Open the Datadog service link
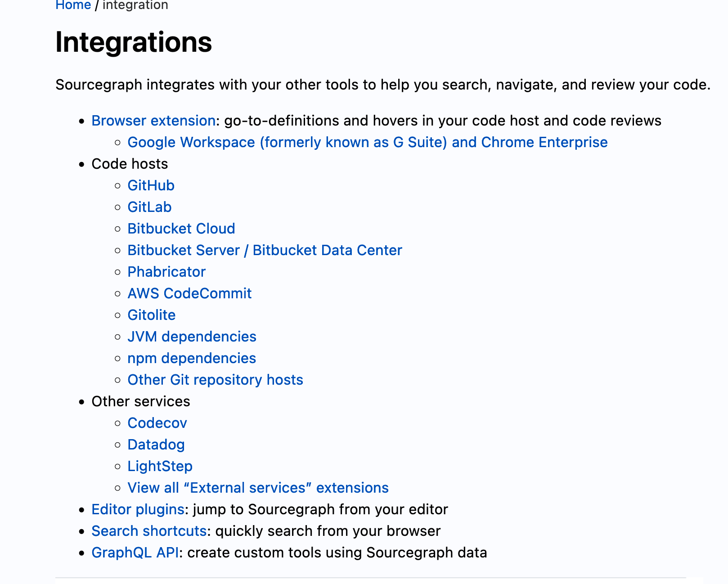This screenshot has width=728, height=584. pos(156,445)
